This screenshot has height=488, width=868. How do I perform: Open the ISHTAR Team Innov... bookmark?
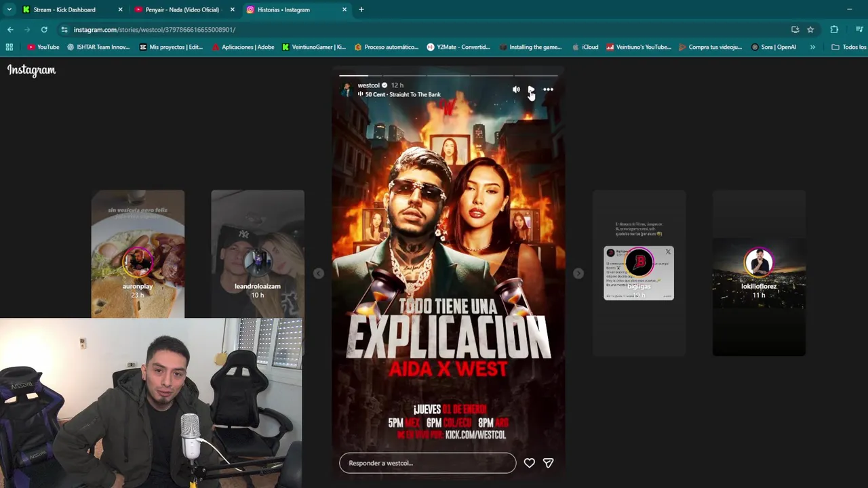click(98, 47)
